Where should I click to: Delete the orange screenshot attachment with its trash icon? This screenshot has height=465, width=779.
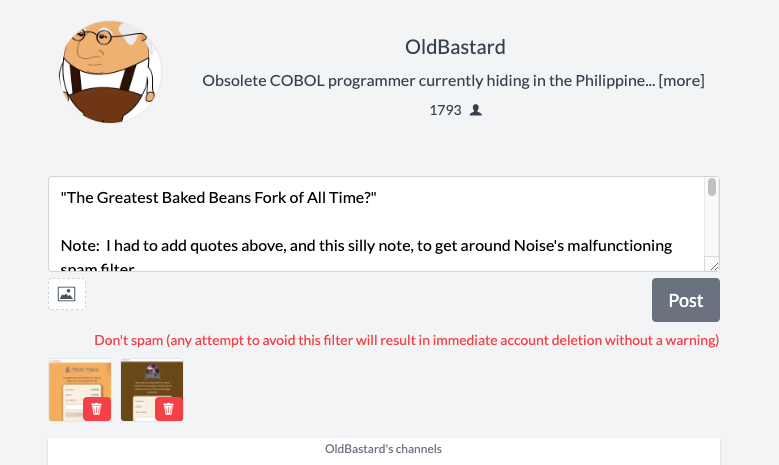[x=97, y=409]
